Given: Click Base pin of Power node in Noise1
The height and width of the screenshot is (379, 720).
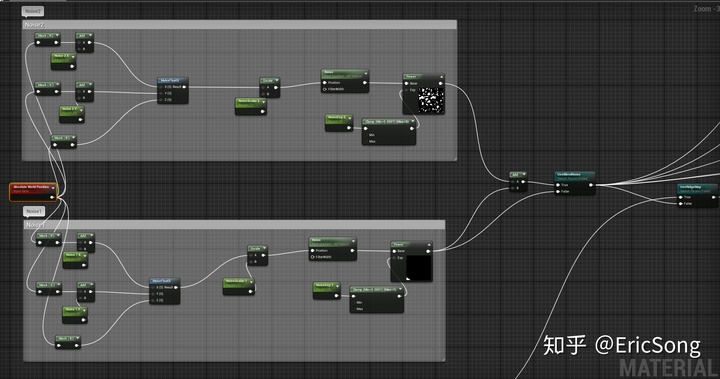Looking at the screenshot, I should point(394,251).
